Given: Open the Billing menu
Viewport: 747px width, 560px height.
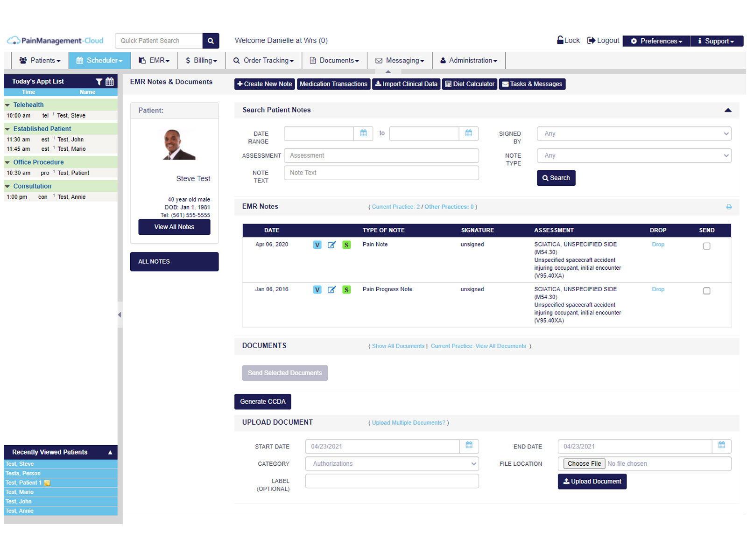Looking at the screenshot, I should pyautogui.click(x=201, y=61).
